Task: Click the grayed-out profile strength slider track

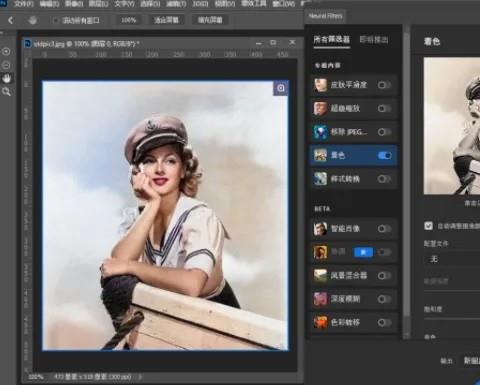Action: pyautogui.click(x=452, y=291)
